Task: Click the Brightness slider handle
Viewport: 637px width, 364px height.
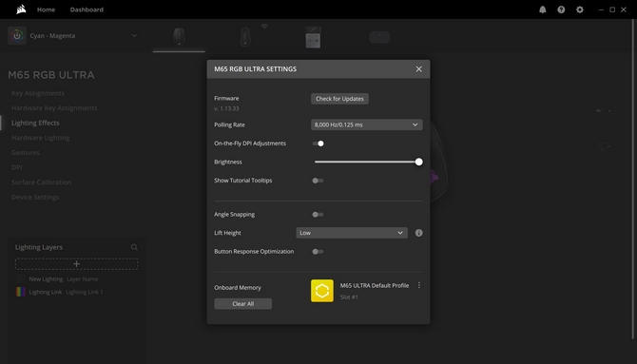Action: click(419, 162)
